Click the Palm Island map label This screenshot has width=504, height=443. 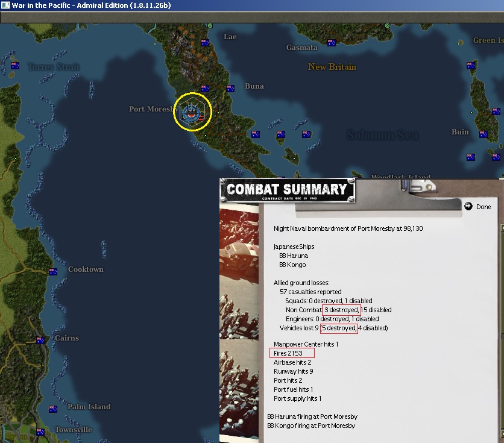tap(89, 407)
